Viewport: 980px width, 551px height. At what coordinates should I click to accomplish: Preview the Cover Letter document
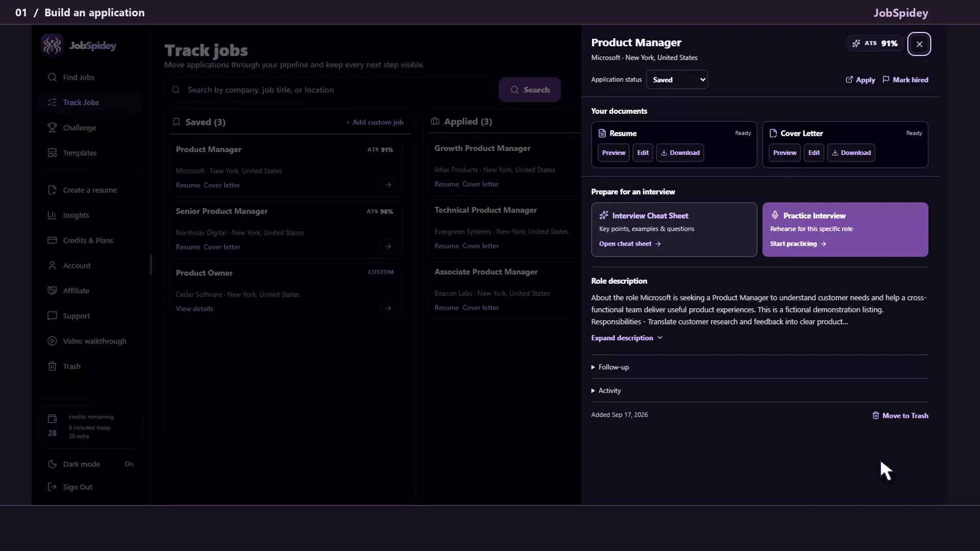tap(785, 153)
